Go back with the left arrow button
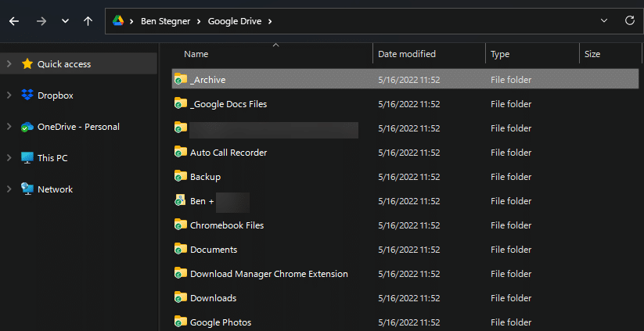 (x=14, y=21)
